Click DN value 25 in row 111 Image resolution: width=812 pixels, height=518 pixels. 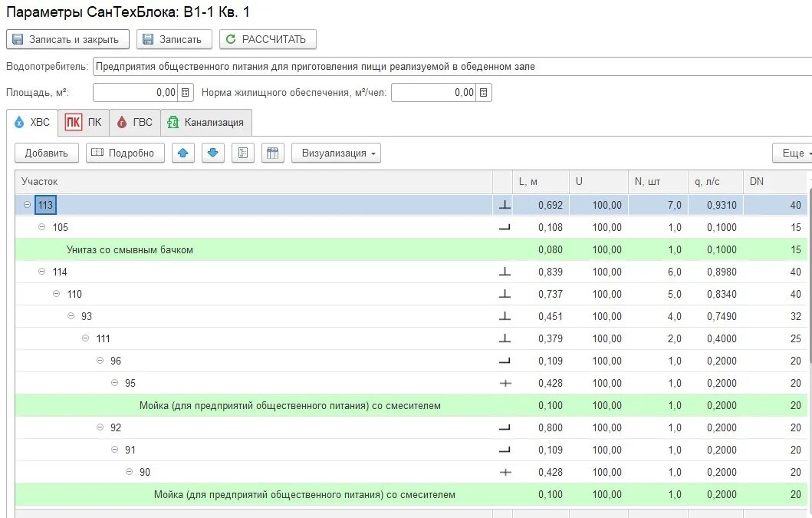(x=795, y=339)
